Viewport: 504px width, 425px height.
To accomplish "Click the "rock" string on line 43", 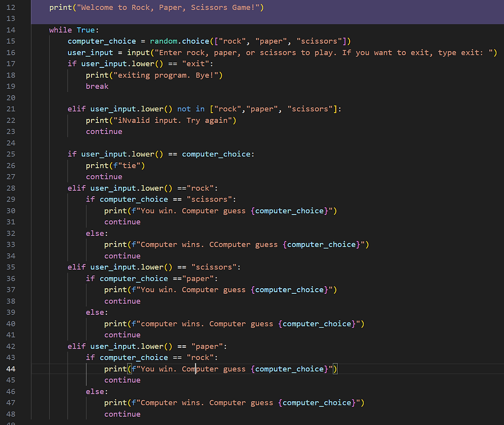I will click(200, 358).
